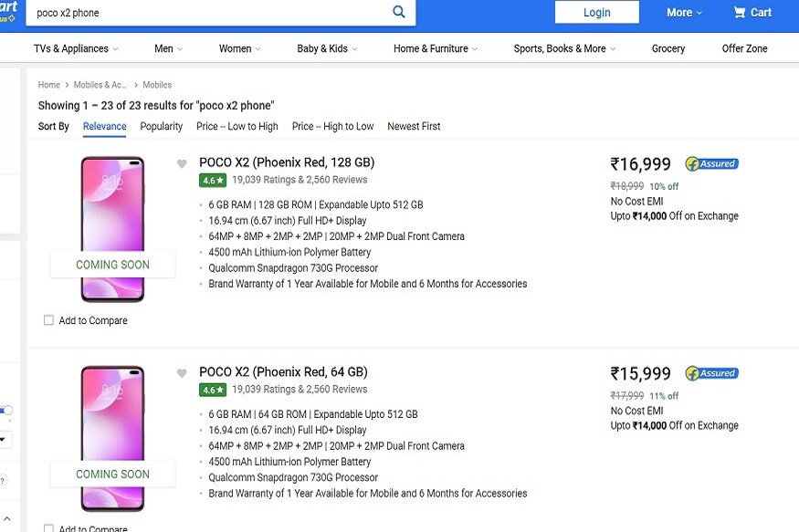Expand the Women category menu
The height and width of the screenshot is (532, 799).
tap(239, 48)
